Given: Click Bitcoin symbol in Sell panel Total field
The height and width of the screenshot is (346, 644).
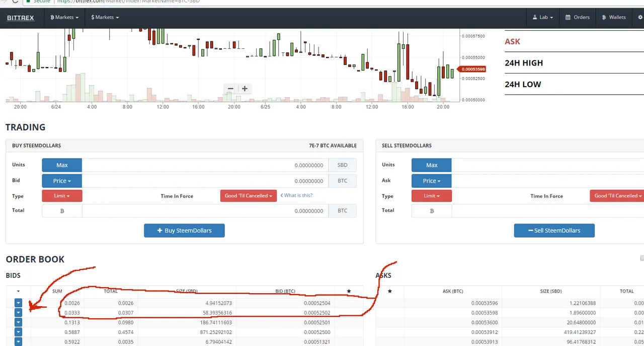Looking at the screenshot, I should [432, 211].
